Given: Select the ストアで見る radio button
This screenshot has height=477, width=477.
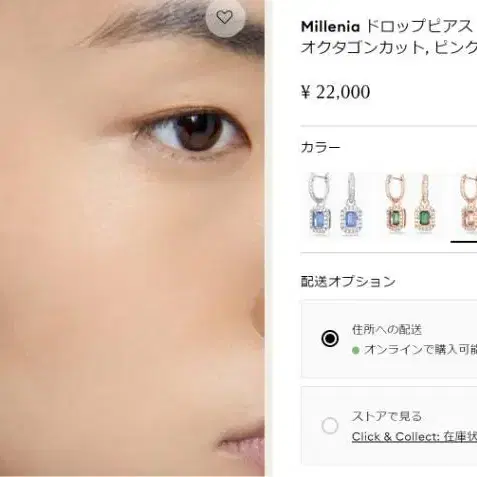Looking at the screenshot, I should point(330,426).
